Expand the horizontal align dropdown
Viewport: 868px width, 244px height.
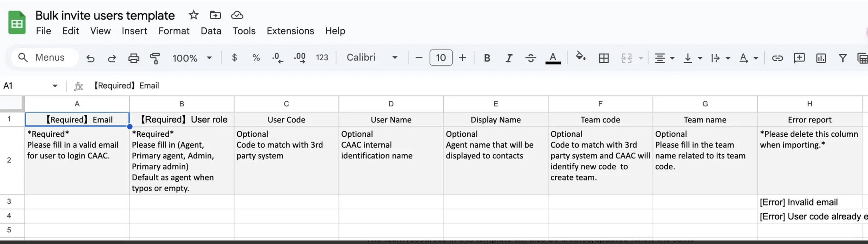point(664,58)
